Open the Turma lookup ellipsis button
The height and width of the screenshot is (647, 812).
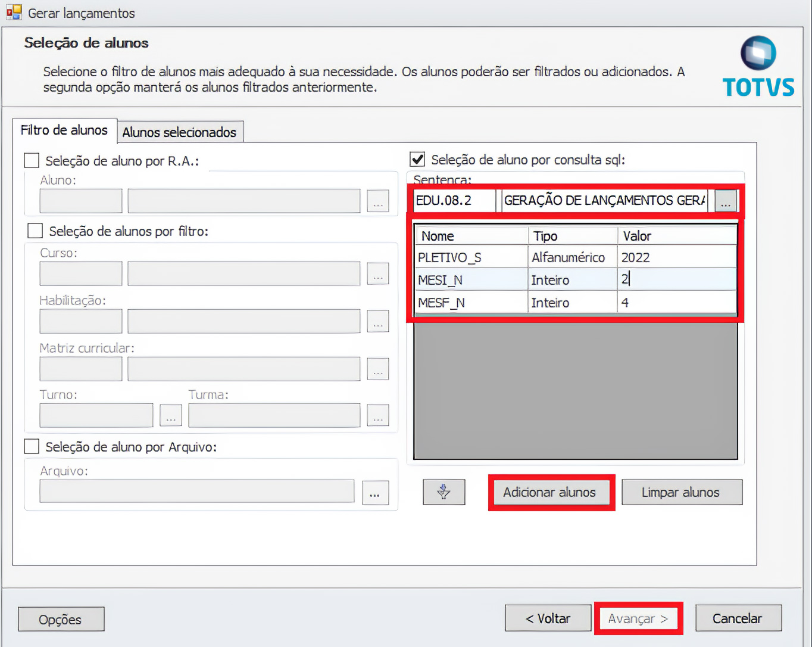coord(377,415)
